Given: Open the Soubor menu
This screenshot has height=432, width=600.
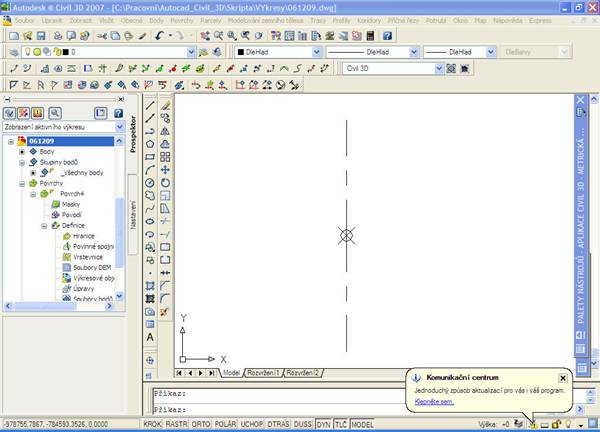Looking at the screenshot, I should 24,21.
